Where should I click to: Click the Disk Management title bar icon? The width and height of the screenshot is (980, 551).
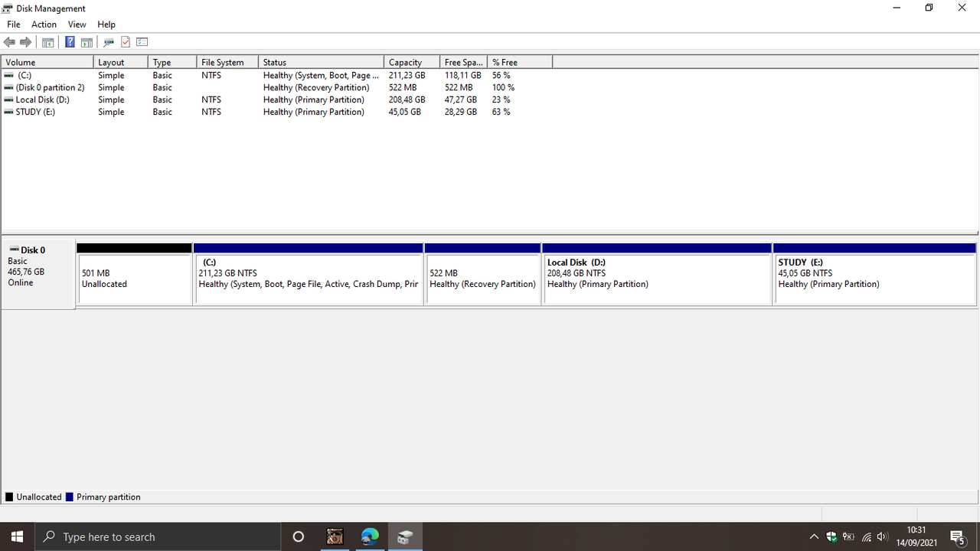click(8, 8)
